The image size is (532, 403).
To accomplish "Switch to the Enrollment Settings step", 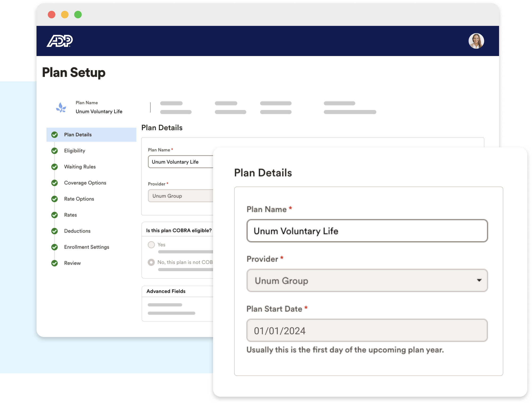I will [x=86, y=247].
